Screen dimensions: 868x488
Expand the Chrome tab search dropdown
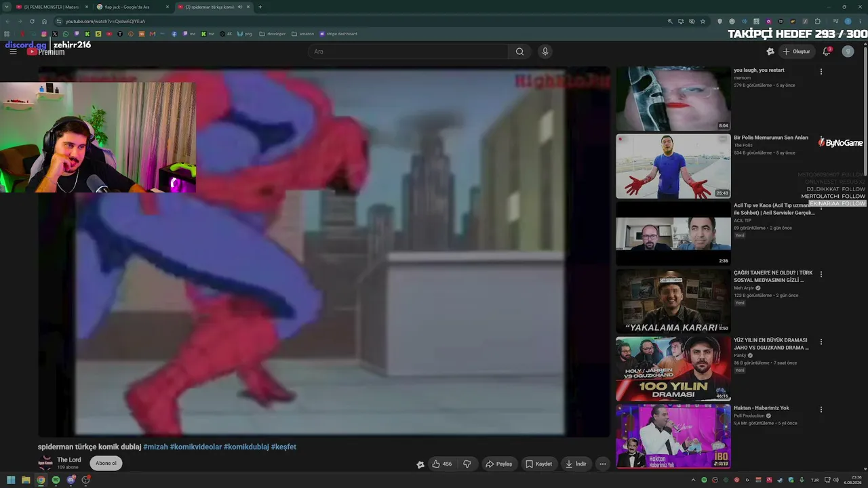click(6, 7)
